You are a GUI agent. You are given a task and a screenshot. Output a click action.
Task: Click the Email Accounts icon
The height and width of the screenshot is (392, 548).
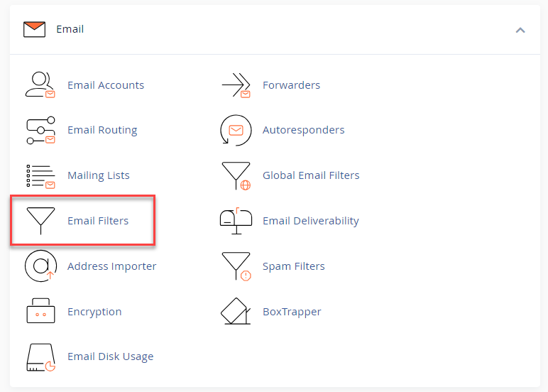tap(40, 85)
